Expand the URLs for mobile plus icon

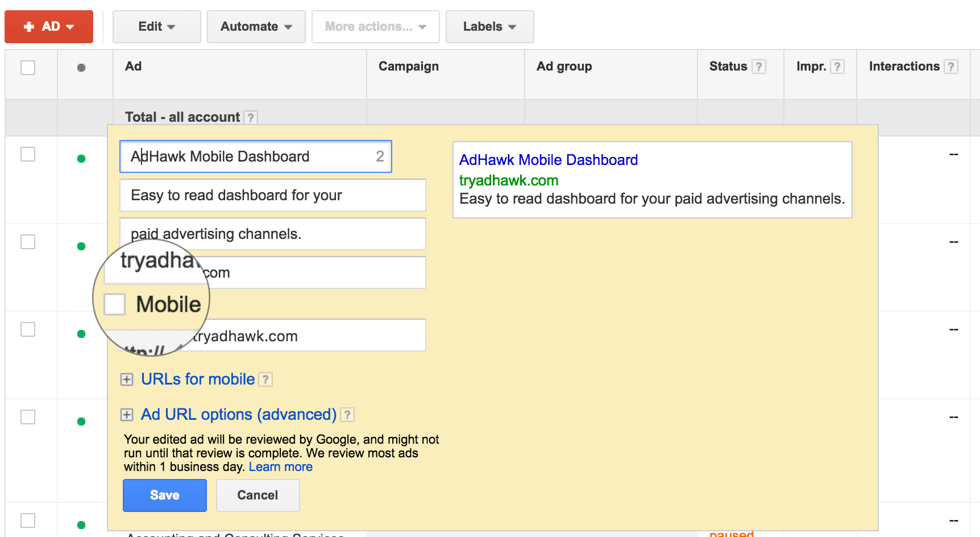click(127, 379)
